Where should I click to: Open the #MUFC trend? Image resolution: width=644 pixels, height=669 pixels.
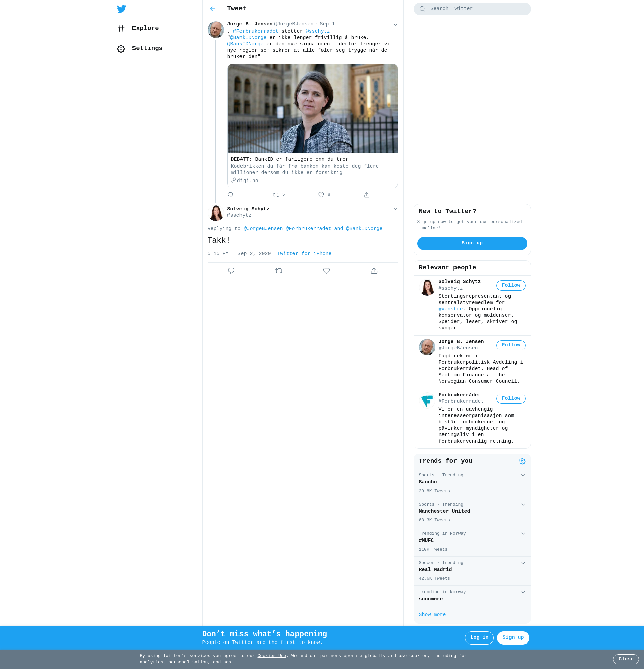coord(472,542)
